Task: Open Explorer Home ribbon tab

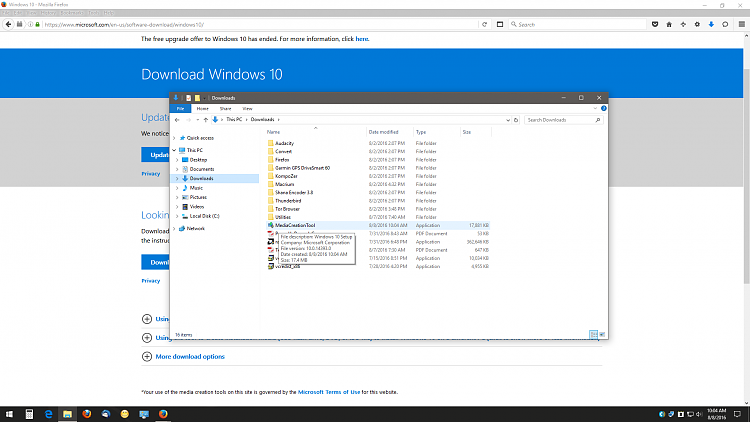Action: coord(202,109)
